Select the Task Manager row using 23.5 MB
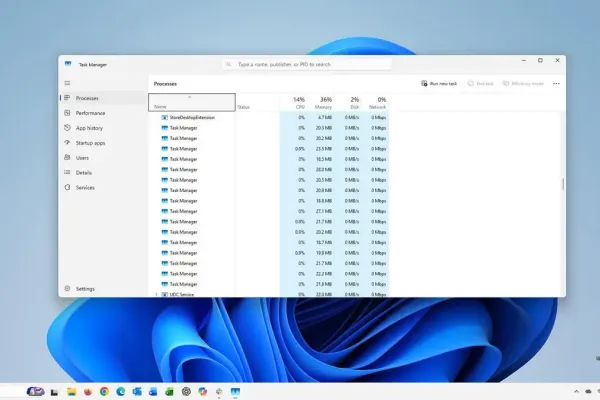The height and width of the screenshot is (400, 600). [268, 149]
